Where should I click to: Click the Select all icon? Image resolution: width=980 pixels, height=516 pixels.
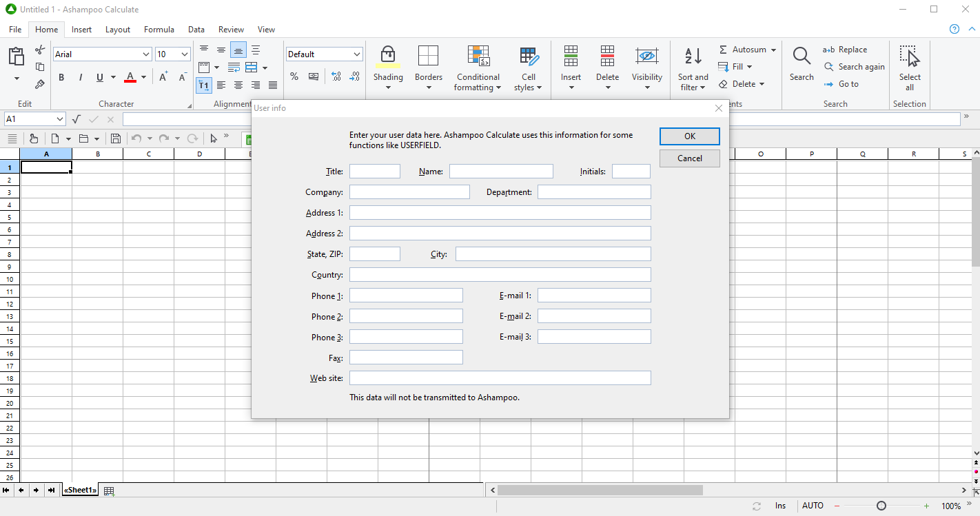[909, 56]
